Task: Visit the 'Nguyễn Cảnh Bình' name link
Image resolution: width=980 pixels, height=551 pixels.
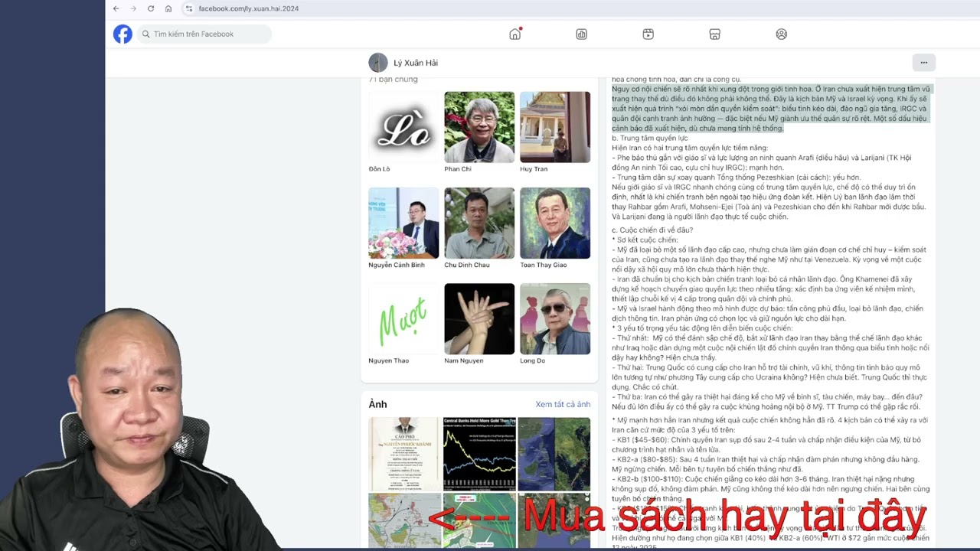Action: point(397,265)
